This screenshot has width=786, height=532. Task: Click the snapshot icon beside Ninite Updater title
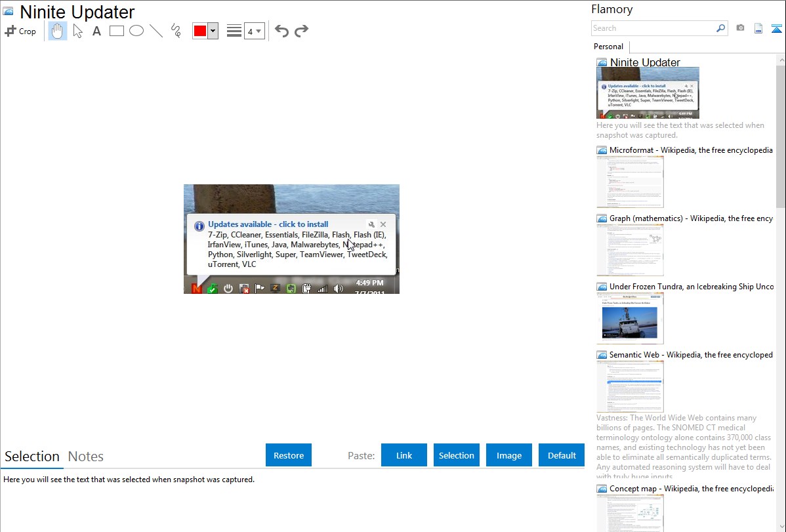(x=8, y=12)
